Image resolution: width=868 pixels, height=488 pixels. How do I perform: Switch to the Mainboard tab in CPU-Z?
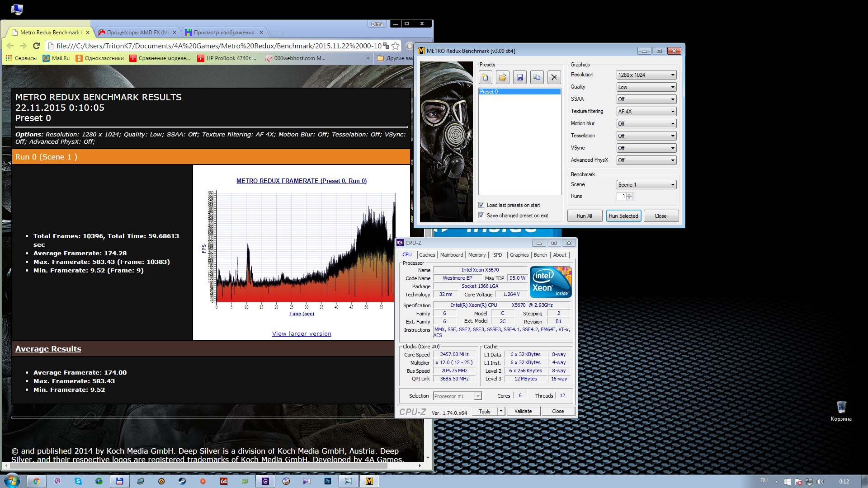(x=451, y=255)
